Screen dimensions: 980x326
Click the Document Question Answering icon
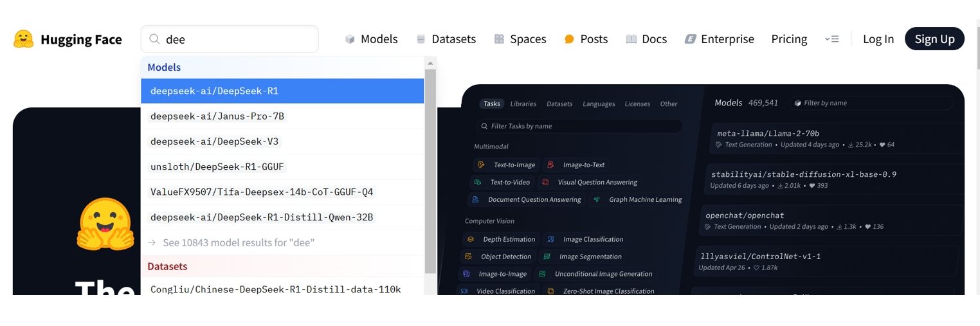pos(475,200)
